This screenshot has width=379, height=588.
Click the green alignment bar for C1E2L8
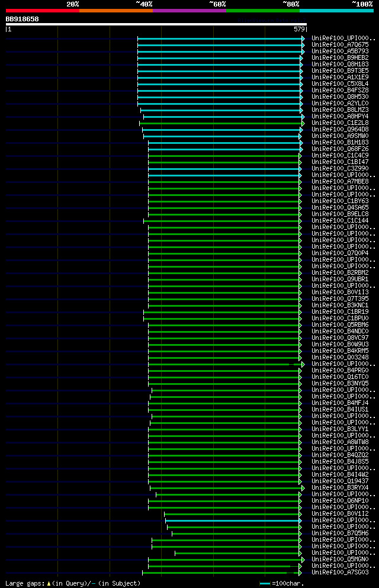(221, 123)
